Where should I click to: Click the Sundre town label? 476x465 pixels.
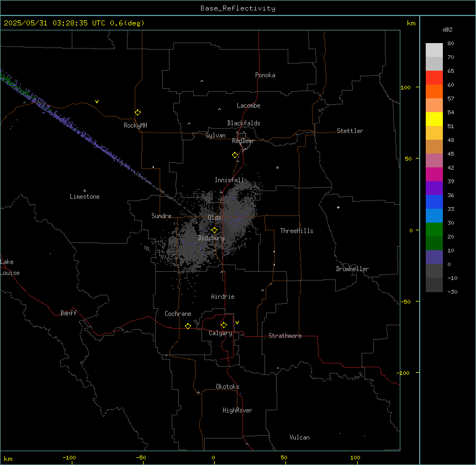coord(161,216)
